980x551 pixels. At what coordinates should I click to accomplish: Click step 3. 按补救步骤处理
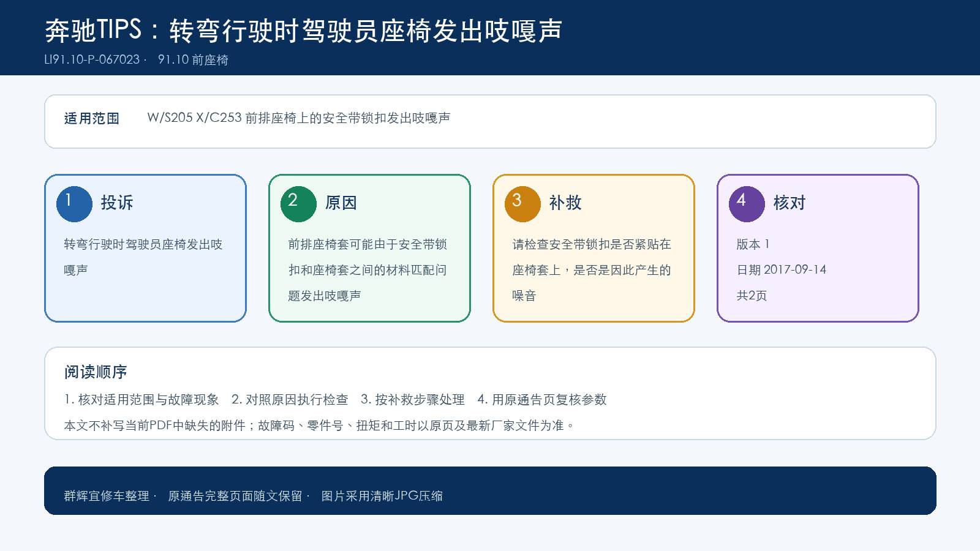tap(413, 400)
